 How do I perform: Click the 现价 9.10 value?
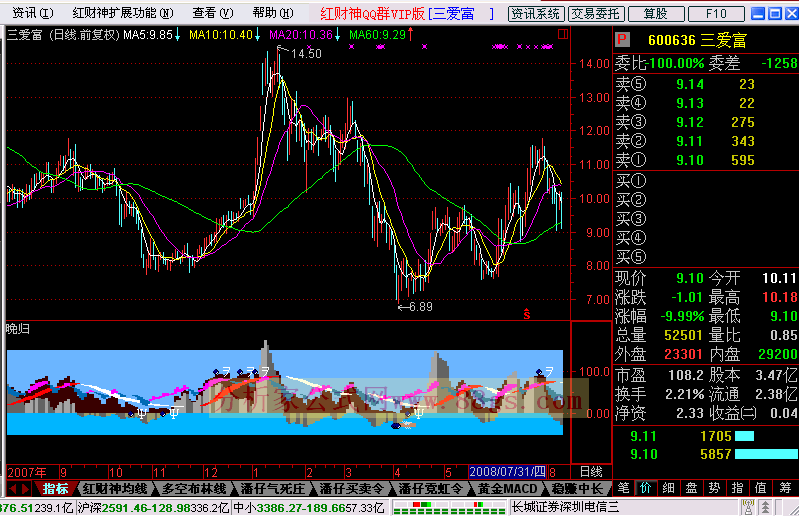689,278
